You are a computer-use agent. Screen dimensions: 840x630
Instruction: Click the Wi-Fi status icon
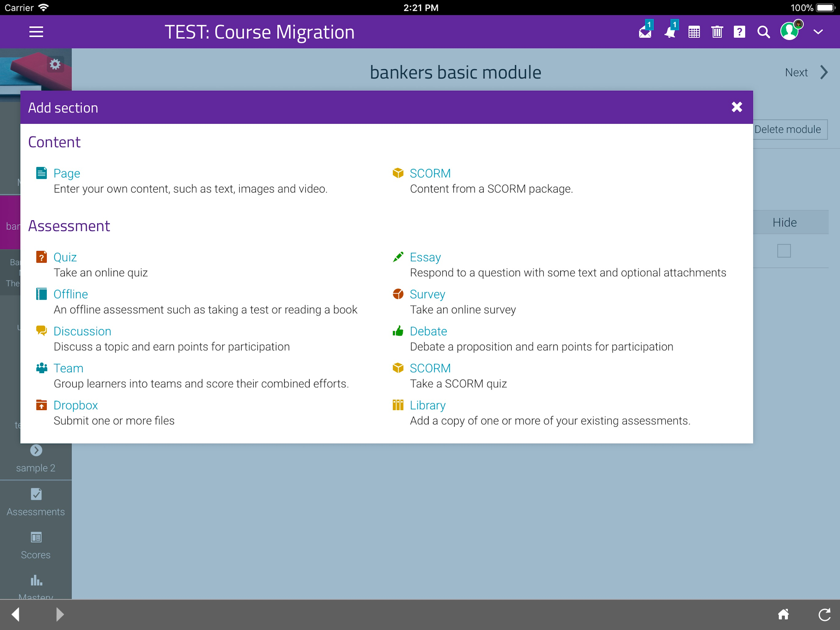click(x=44, y=8)
